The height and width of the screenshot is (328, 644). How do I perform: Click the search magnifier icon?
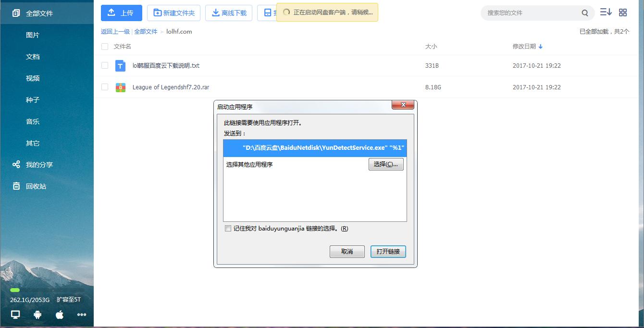click(x=585, y=13)
